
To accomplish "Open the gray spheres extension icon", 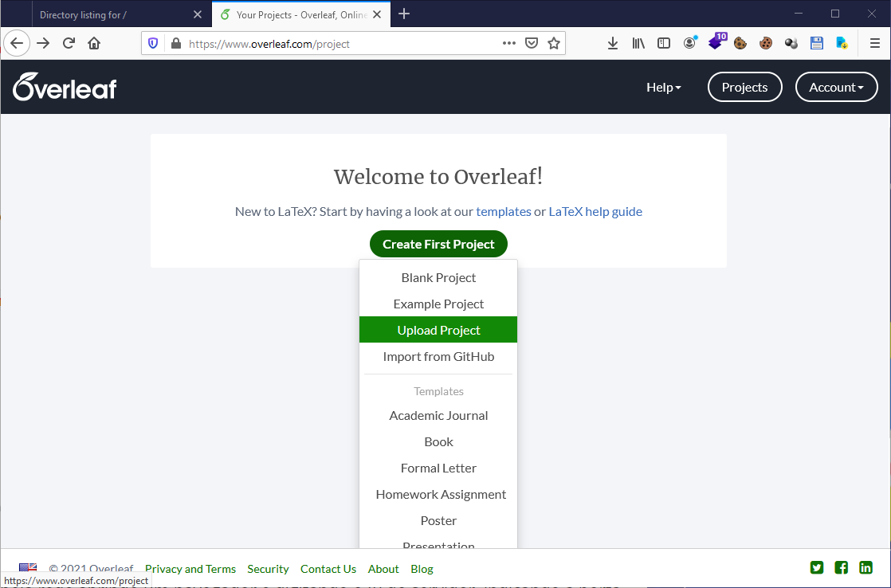I will pos(791,43).
